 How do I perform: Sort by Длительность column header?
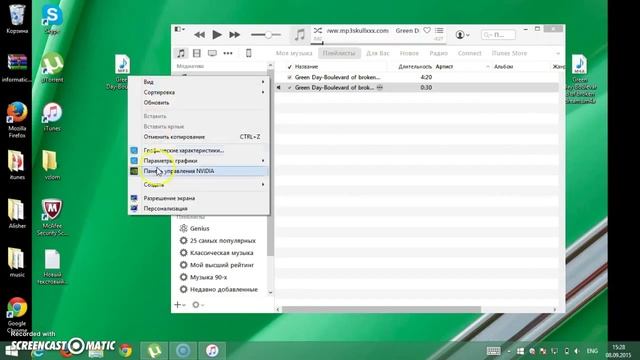coord(415,67)
